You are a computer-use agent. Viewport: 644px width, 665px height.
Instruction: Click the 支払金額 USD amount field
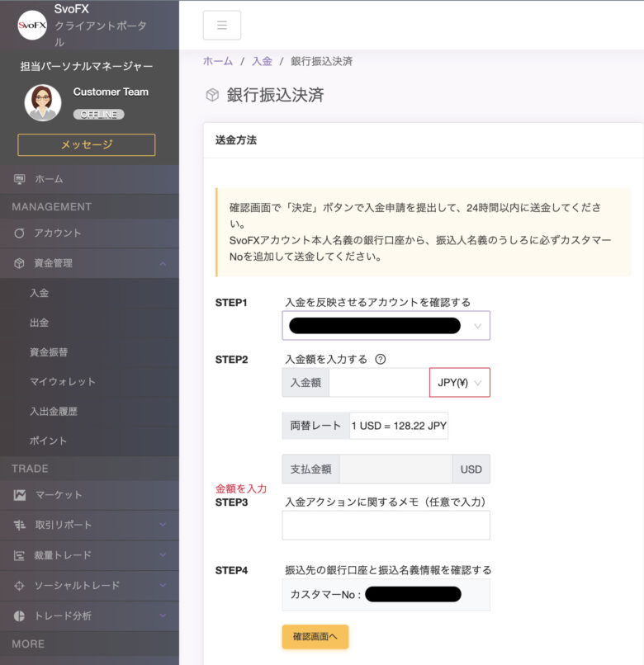coord(395,469)
